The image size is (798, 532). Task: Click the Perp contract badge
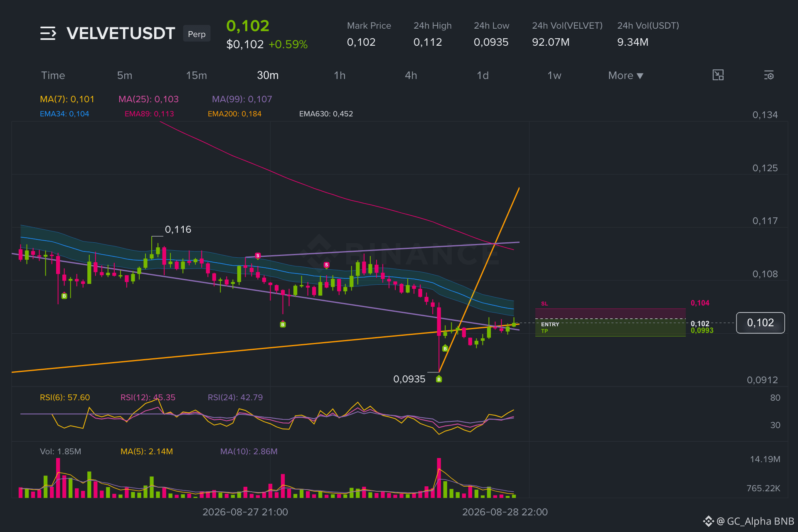pyautogui.click(x=197, y=34)
